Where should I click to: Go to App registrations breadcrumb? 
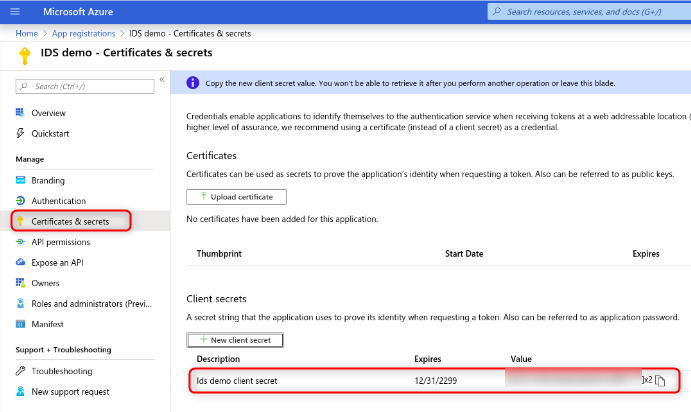83,33
